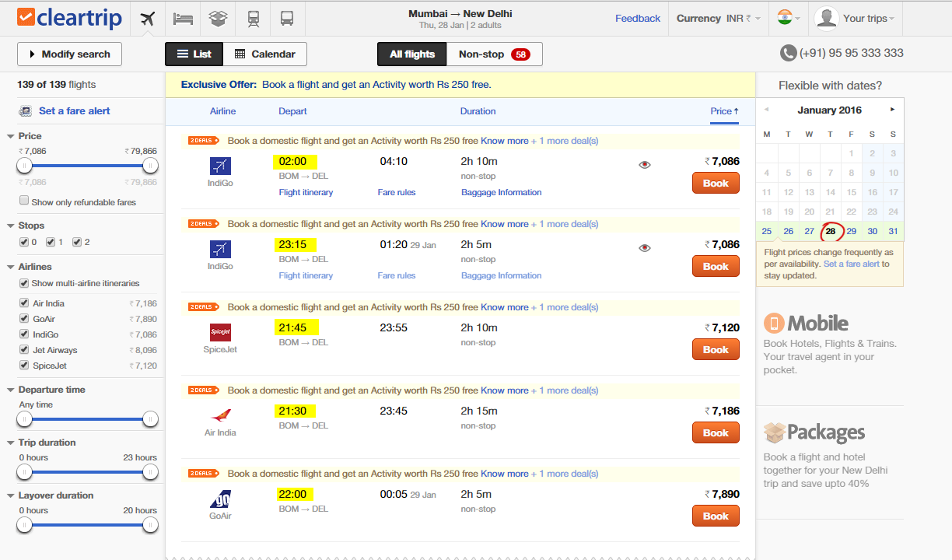Open the Currency INR dropdown
952x560 pixels.
pyautogui.click(x=719, y=18)
